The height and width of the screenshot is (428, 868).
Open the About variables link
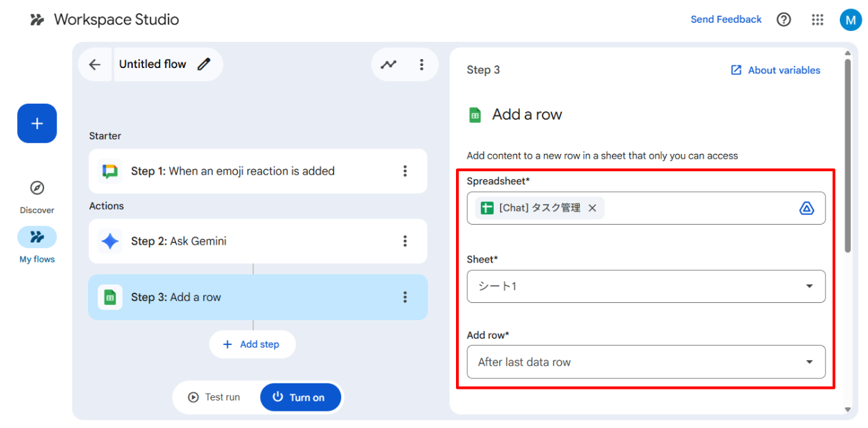[775, 70]
